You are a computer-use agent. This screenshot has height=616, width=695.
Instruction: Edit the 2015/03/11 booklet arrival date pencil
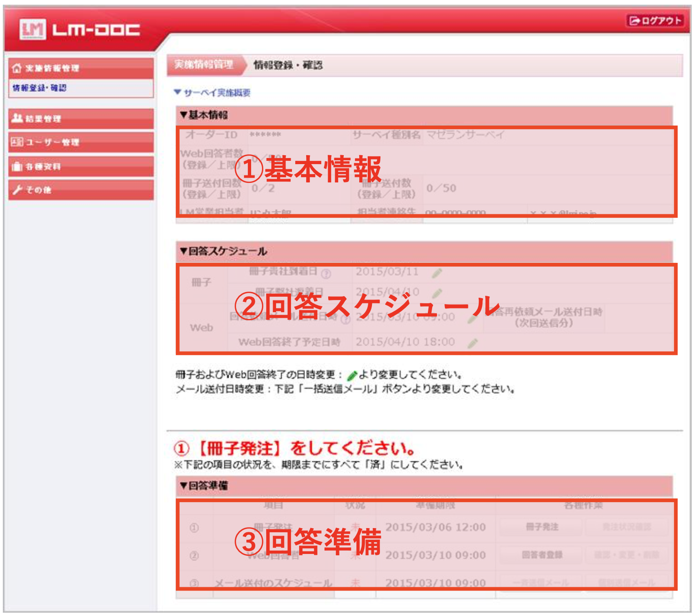[x=437, y=273]
